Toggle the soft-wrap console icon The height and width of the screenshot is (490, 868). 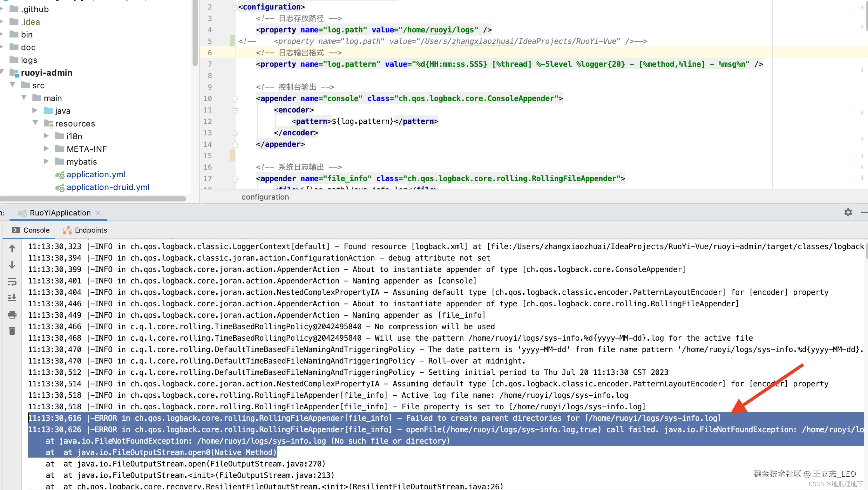tap(12, 282)
